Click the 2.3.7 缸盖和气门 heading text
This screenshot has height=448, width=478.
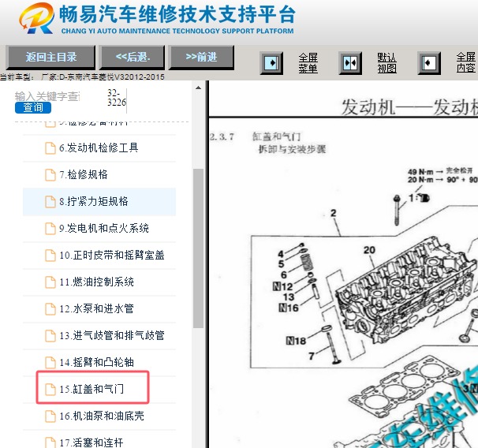(x=255, y=136)
